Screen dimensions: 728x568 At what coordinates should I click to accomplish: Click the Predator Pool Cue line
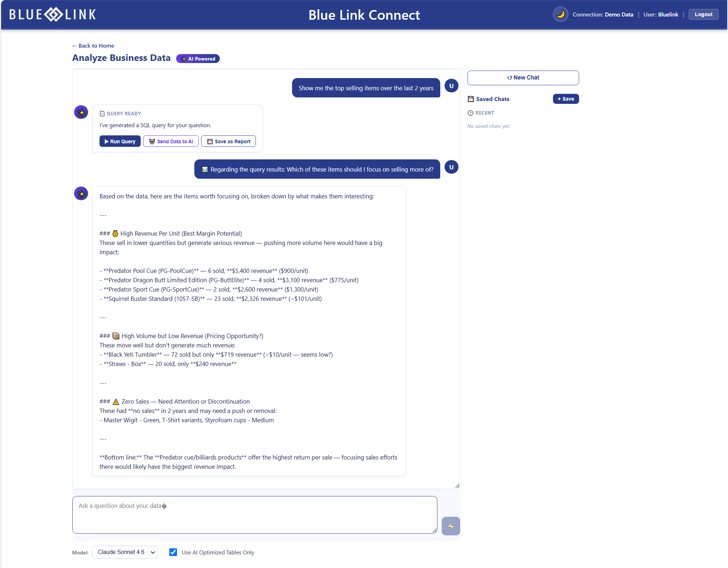[x=204, y=271]
